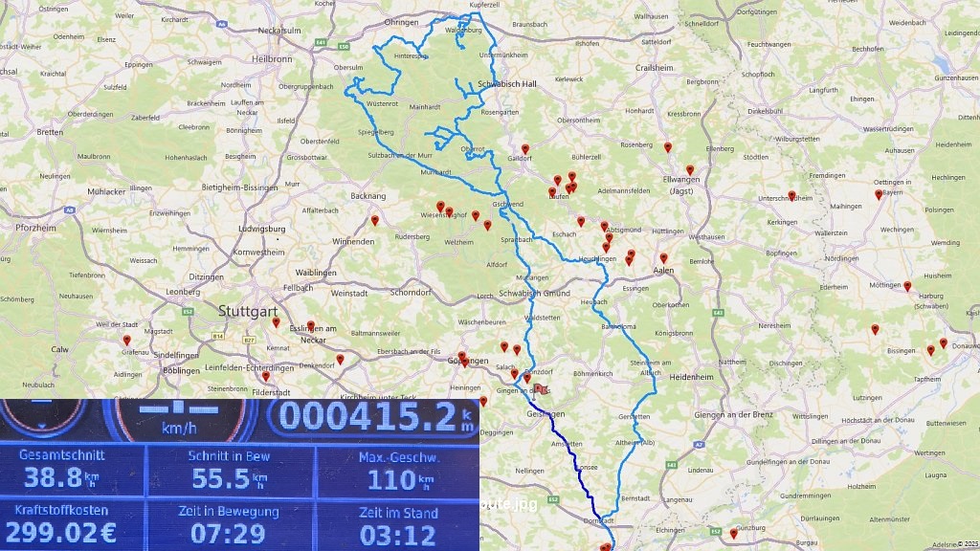
Task: Click the Schwäbisch Hall map label
Action: pyautogui.click(x=510, y=84)
